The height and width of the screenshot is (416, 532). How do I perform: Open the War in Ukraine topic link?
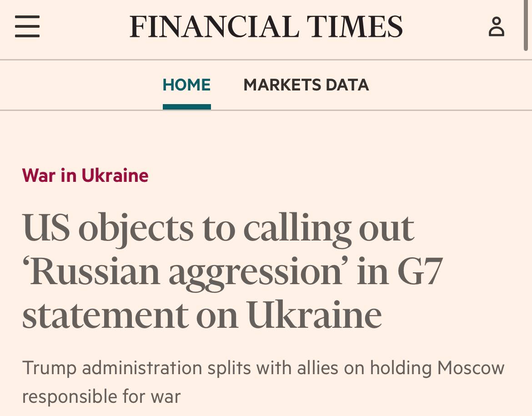[x=85, y=175]
